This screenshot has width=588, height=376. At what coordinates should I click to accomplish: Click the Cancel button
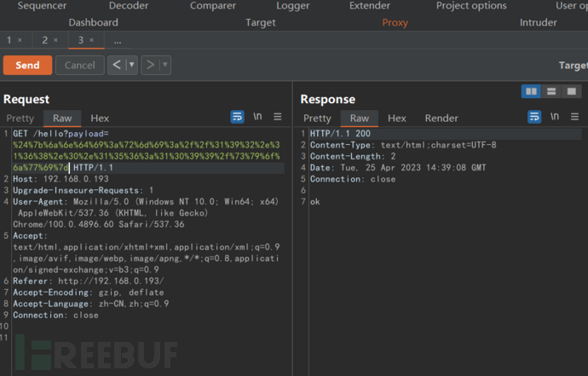(x=80, y=66)
